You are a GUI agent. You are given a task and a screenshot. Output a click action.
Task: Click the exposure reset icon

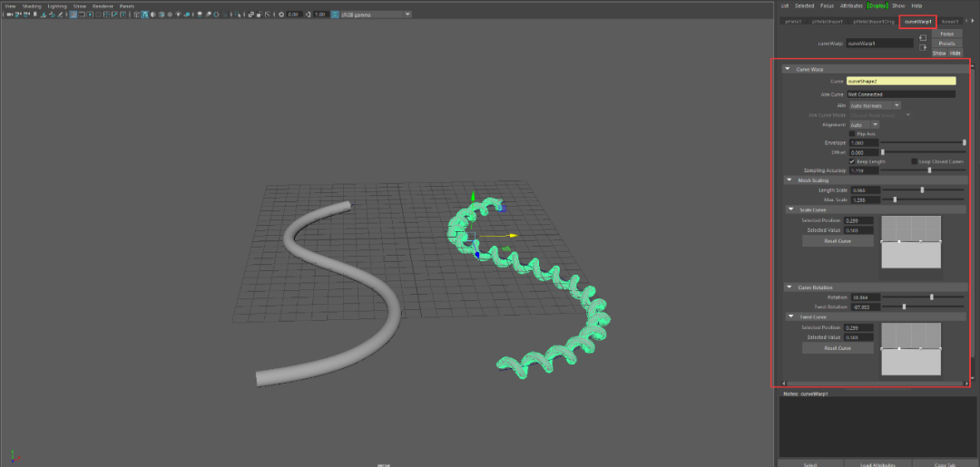281,14
